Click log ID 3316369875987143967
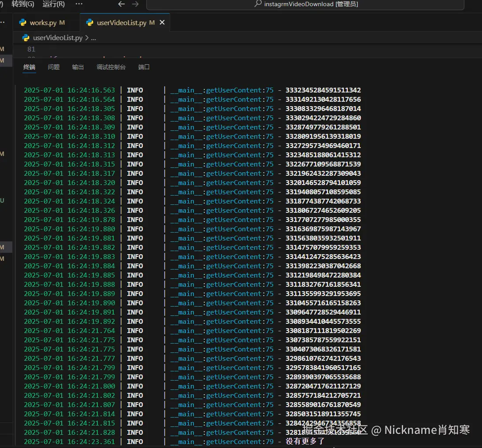 click(x=323, y=229)
